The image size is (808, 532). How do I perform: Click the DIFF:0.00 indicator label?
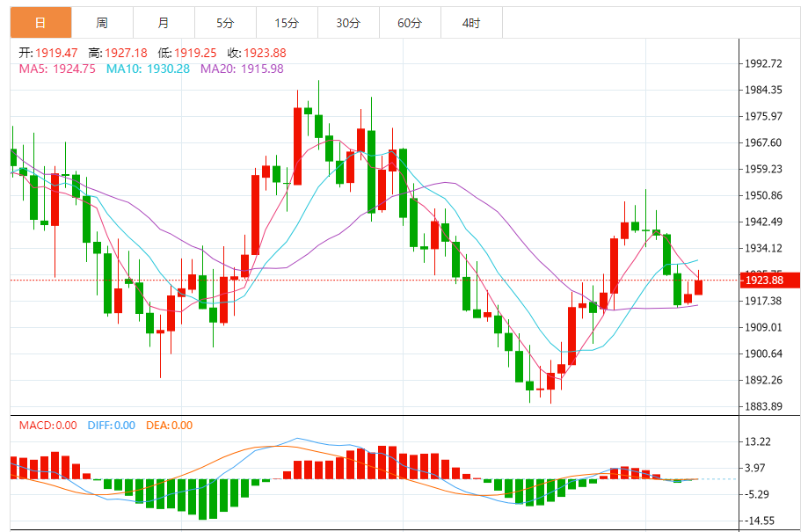pyautogui.click(x=112, y=426)
